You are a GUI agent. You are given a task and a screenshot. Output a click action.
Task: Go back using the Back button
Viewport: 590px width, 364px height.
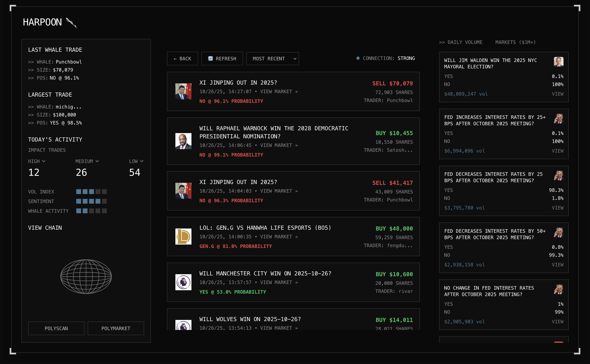coord(182,59)
